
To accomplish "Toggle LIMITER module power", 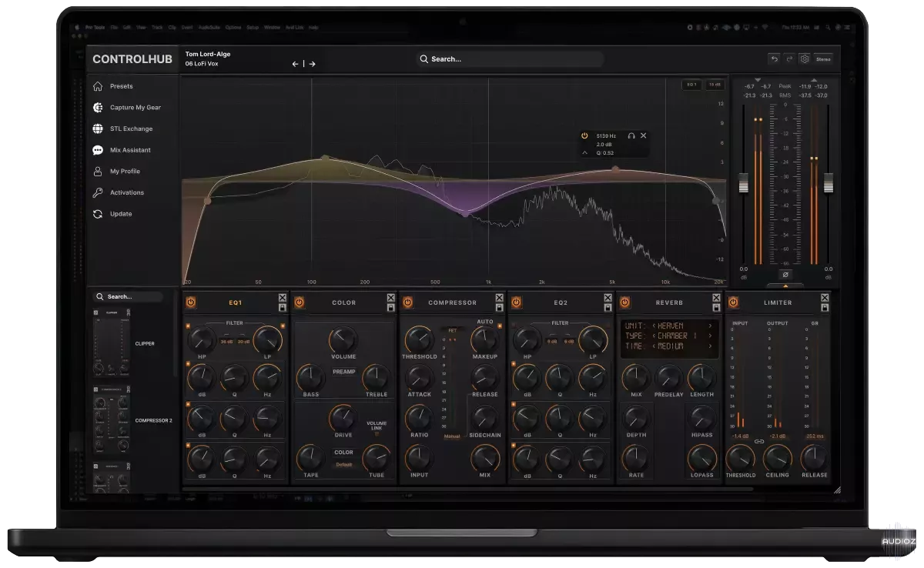I will click(x=733, y=302).
